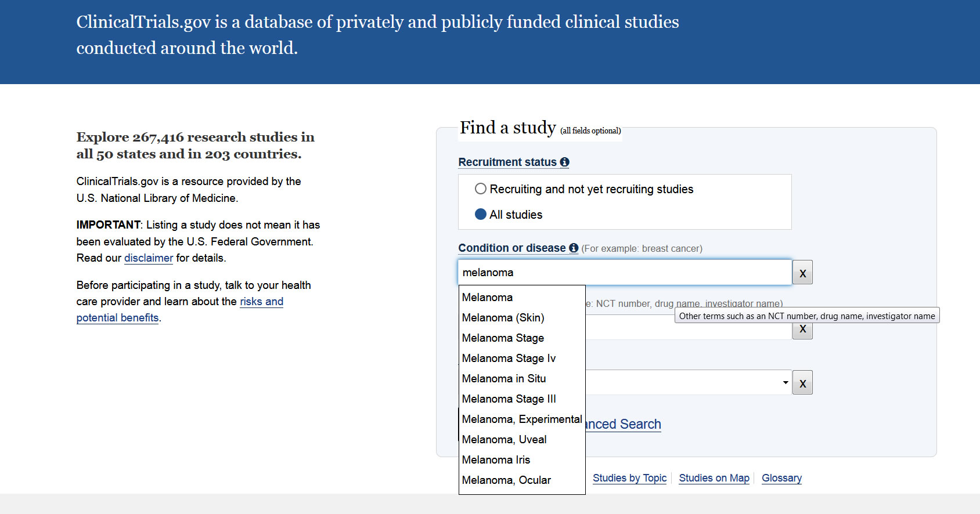
Task: Click the Condition or disease label
Action: [512, 248]
